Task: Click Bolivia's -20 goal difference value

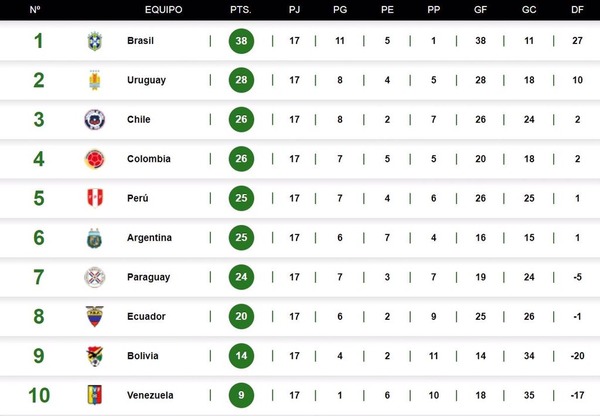Action: coord(577,356)
